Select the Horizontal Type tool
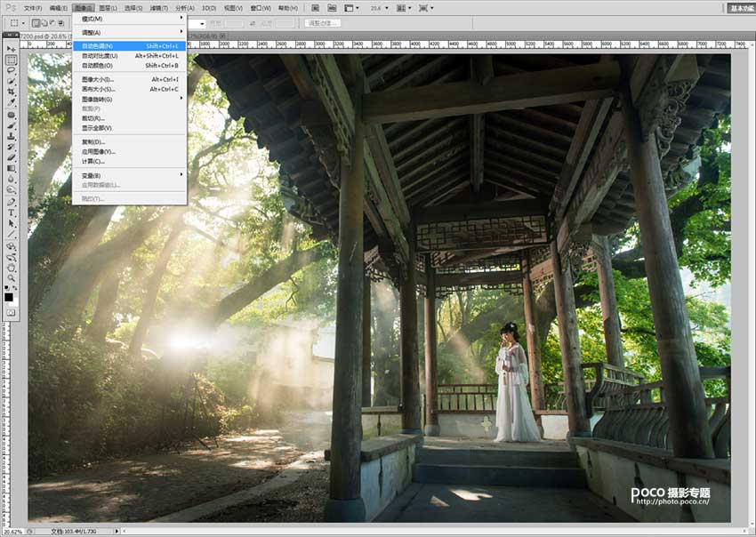This screenshot has width=756, height=537. point(12,213)
